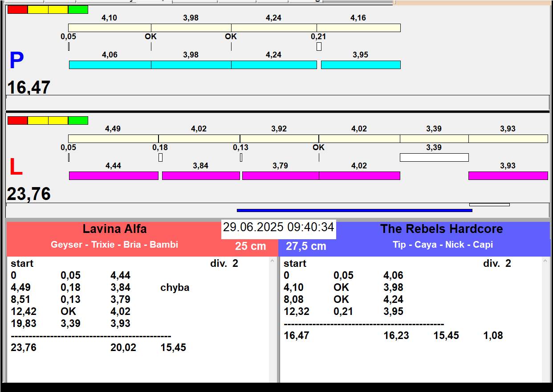The height and width of the screenshot is (392, 553).
Task: Select the magenta bar under label 3,84
Action: click(x=201, y=176)
